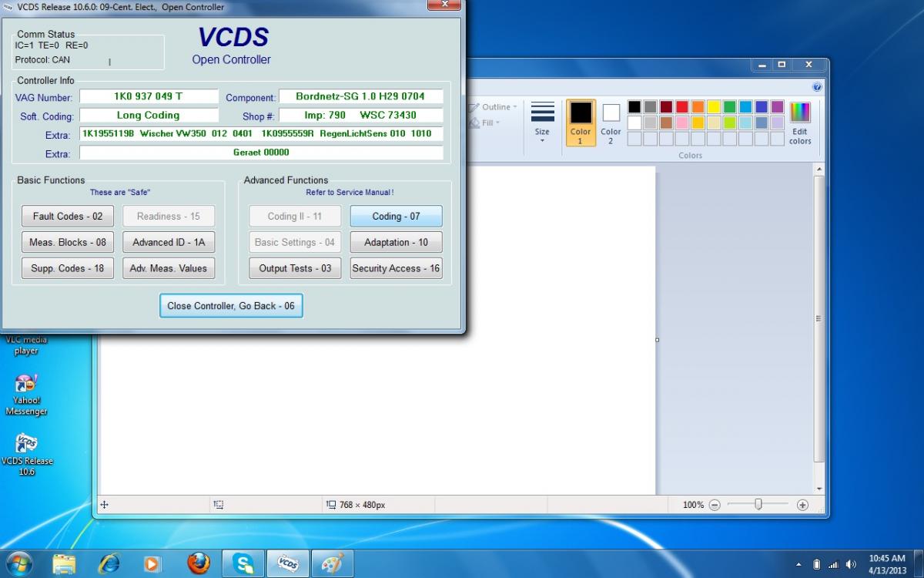Open Windows Explorer from taskbar
924x578 pixels.
(65, 564)
